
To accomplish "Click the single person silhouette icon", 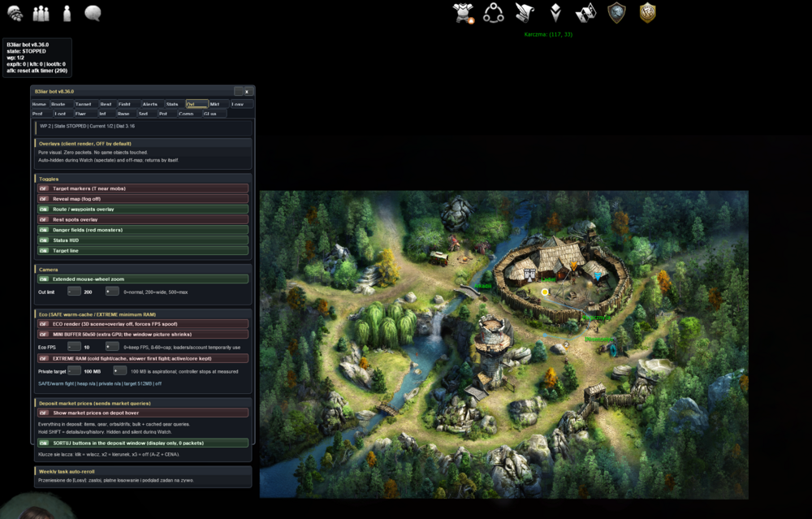I will click(x=67, y=13).
